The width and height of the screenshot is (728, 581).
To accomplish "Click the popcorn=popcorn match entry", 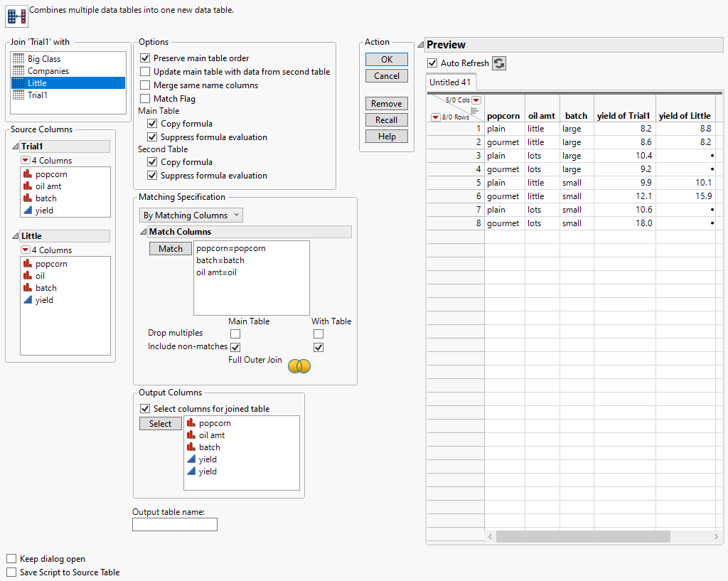I will tap(231, 248).
